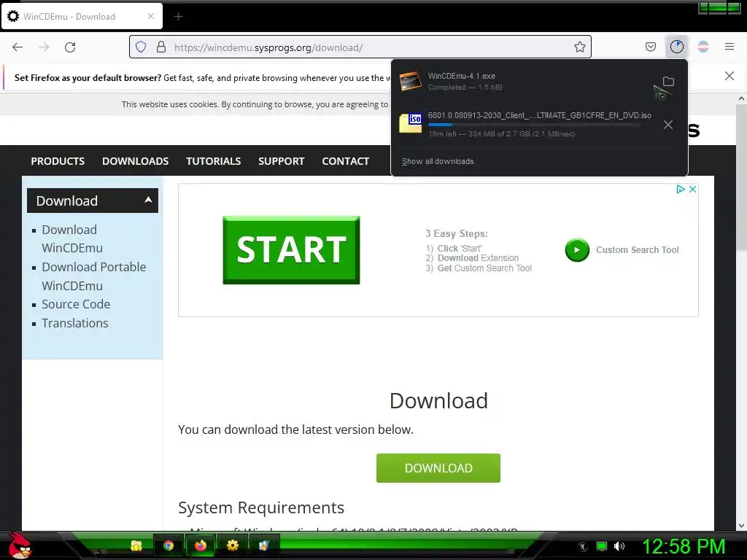Reload the current page
Screen dimensions: 747x560
pyautogui.click(x=70, y=47)
